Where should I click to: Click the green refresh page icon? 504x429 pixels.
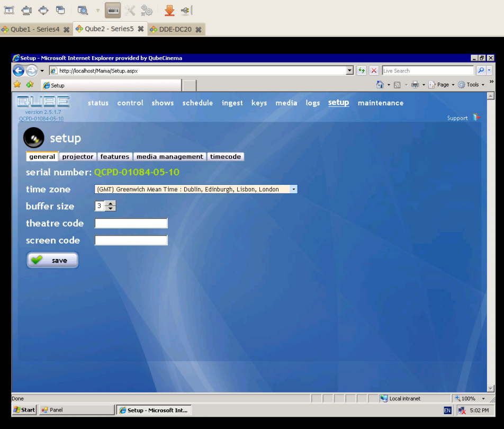click(x=362, y=70)
